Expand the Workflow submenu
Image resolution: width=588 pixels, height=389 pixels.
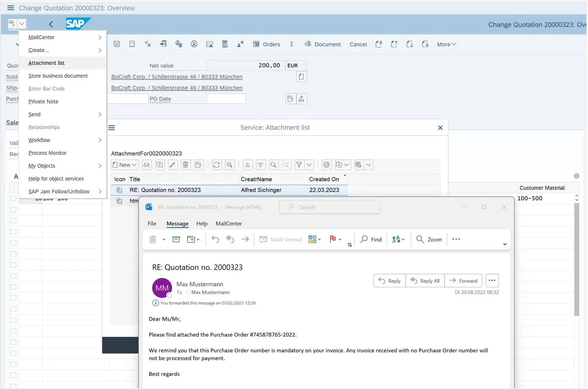pyautogui.click(x=63, y=140)
